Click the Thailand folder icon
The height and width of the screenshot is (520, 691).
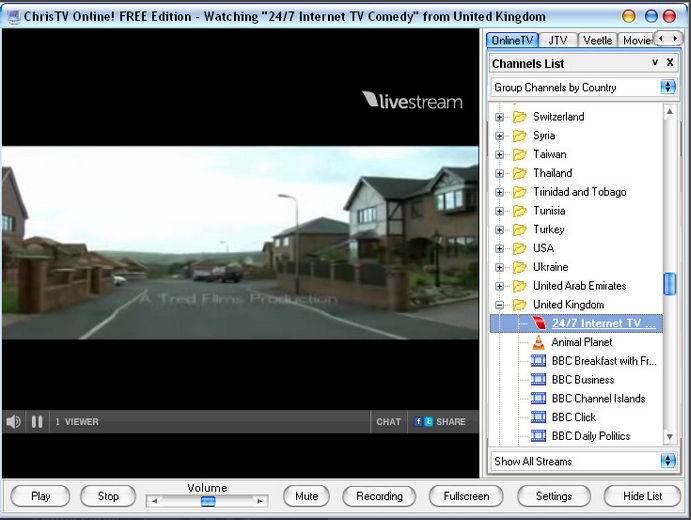point(520,173)
